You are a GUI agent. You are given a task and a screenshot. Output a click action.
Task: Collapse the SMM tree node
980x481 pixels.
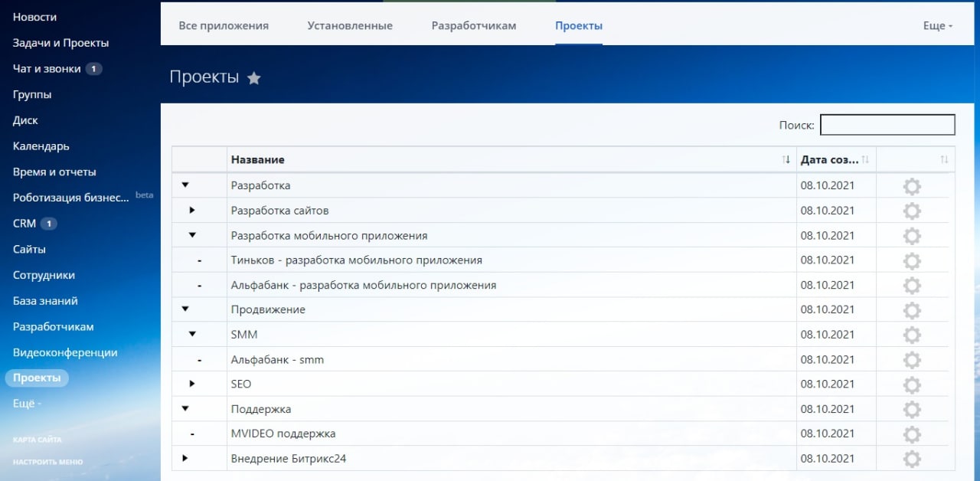click(192, 334)
